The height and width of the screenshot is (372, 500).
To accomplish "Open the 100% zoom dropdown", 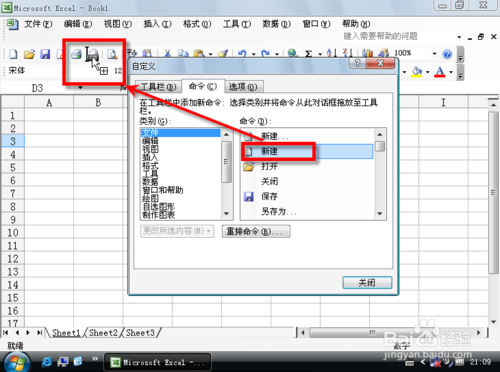I will [x=434, y=54].
